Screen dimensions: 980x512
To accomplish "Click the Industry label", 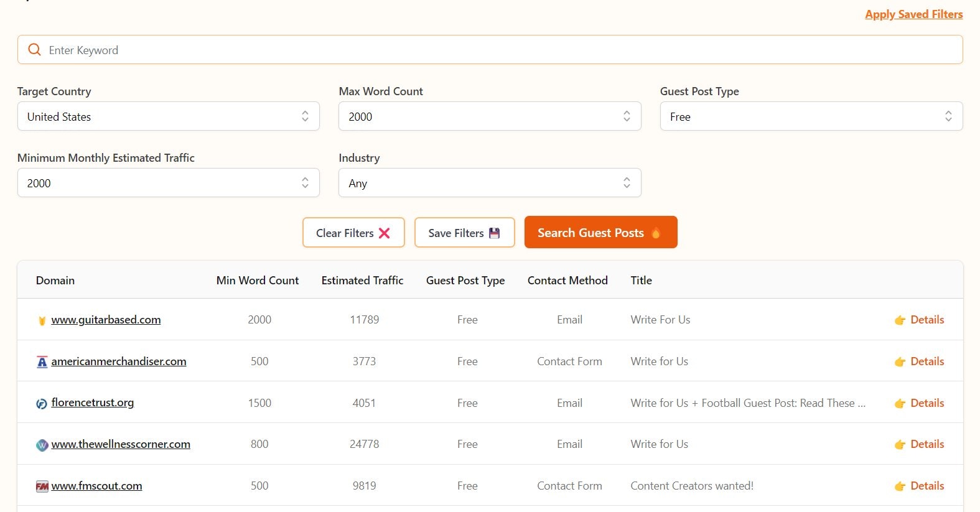I will (x=359, y=158).
